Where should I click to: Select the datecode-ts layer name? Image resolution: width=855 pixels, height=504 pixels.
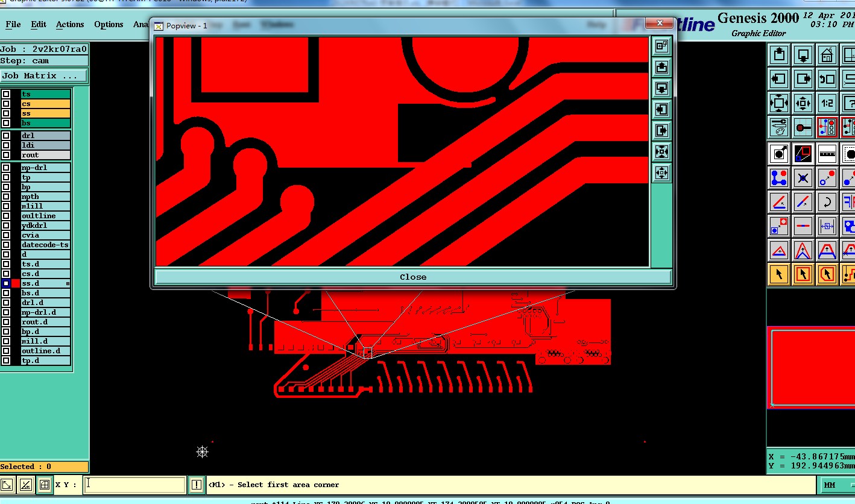point(45,245)
